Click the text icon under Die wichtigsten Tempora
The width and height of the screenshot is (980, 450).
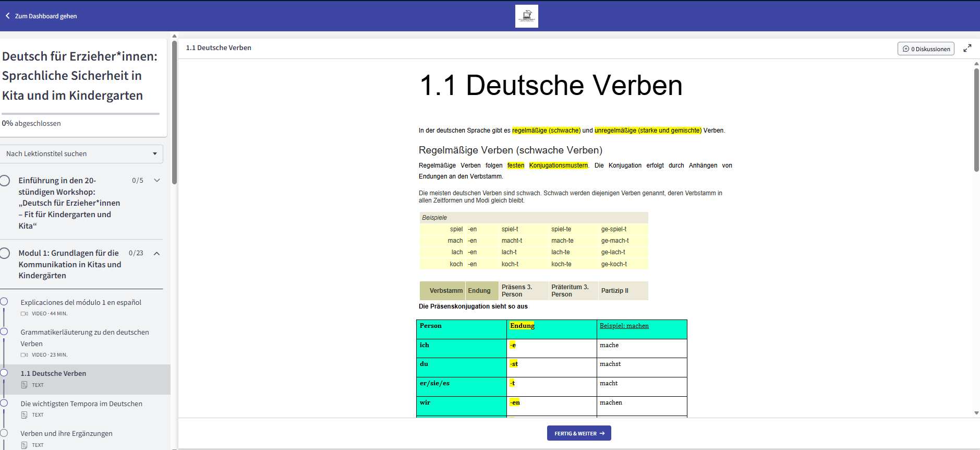[24, 415]
